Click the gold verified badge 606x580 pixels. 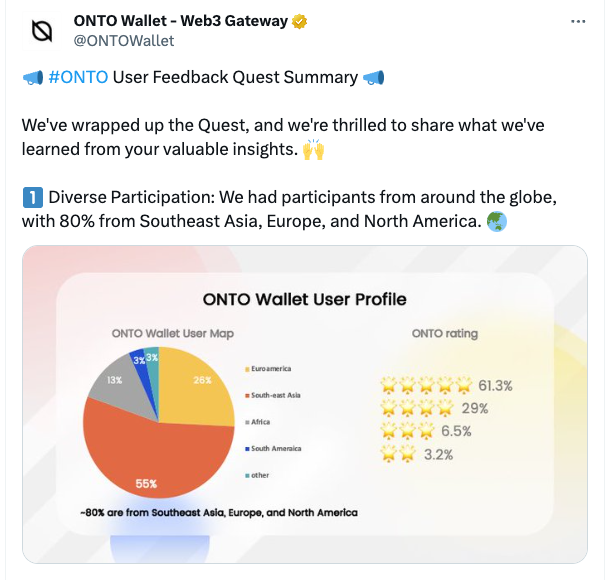[x=299, y=22]
